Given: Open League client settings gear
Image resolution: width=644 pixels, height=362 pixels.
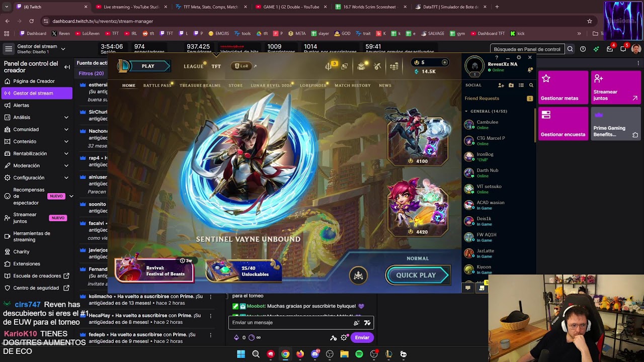Looking at the screenshot, I should tap(519, 57).
